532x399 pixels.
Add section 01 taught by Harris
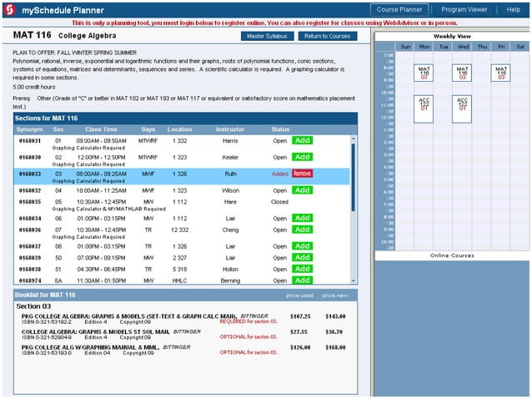[302, 141]
